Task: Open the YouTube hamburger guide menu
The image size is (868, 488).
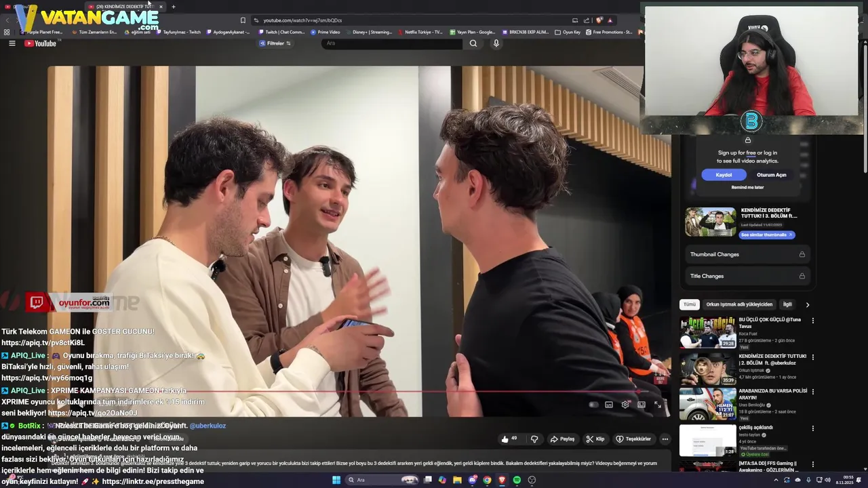Action: tap(12, 43)
